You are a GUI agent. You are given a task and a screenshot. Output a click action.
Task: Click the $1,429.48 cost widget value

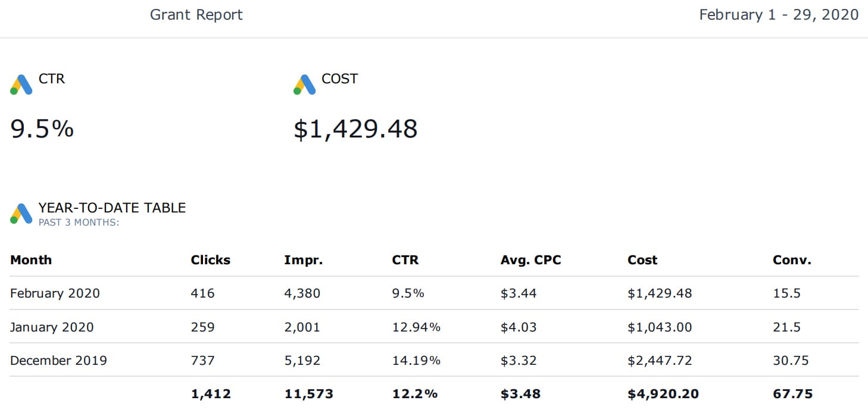click(355, 129)
